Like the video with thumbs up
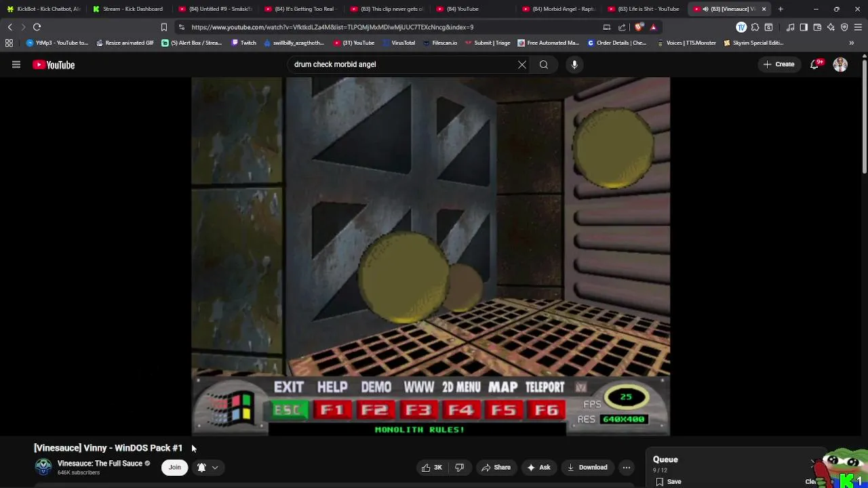Viewport: 868px width, 488px height. [431, 467]
